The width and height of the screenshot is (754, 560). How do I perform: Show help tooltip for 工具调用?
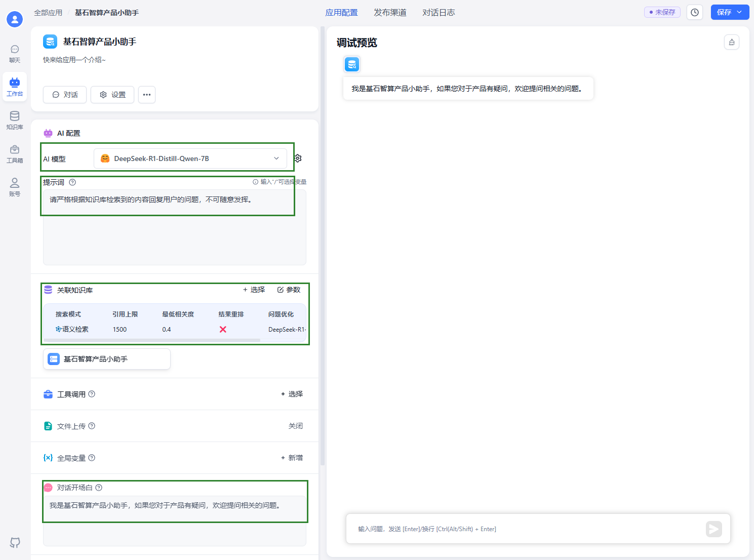tap(92, 394)
